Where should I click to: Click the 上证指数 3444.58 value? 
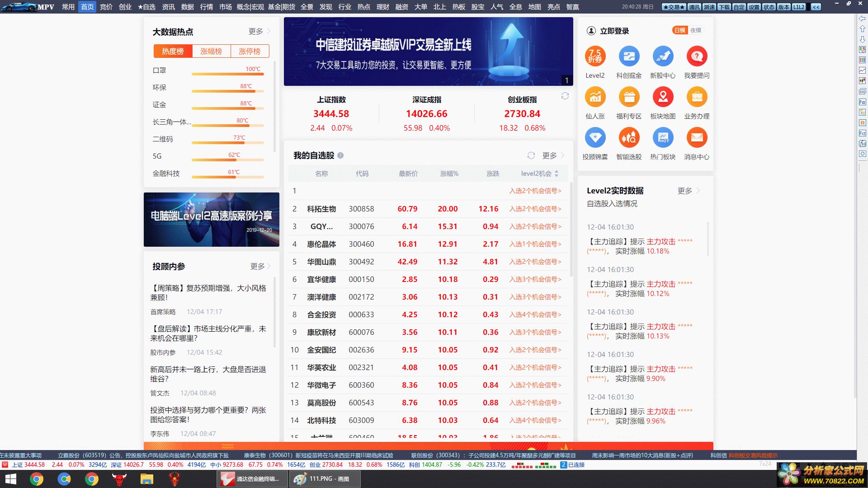coord(331,114)
